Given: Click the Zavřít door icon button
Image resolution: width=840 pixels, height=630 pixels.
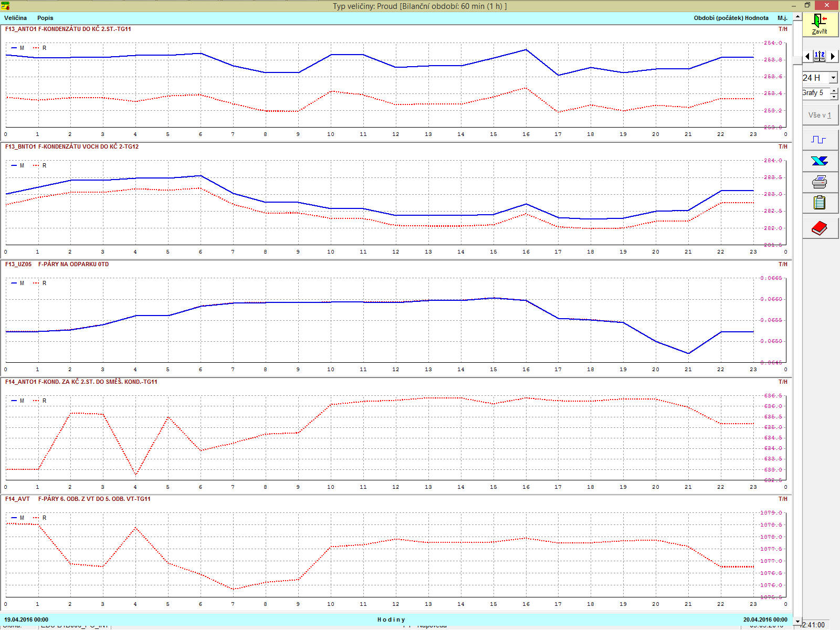Looking at the screenshot, I should tap(820, 24).
